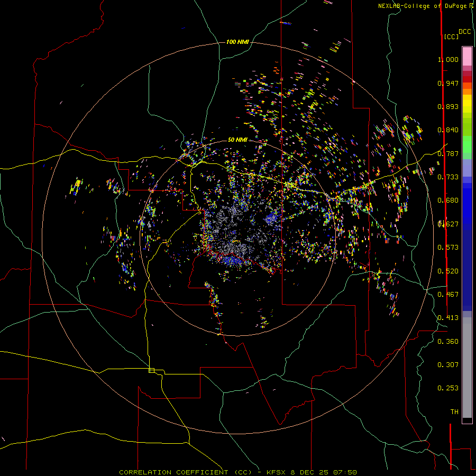The height and width of the screenshot is (476, 476).
Task: Click the 0.733 scale value
Action: [x=448, y=177]
